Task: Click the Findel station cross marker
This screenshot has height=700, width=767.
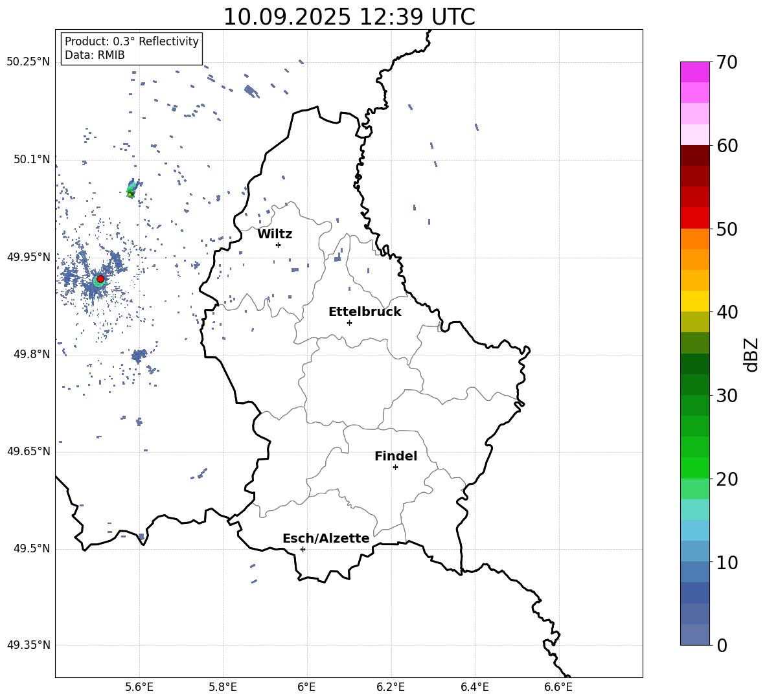Action: (x=395, y=468)
